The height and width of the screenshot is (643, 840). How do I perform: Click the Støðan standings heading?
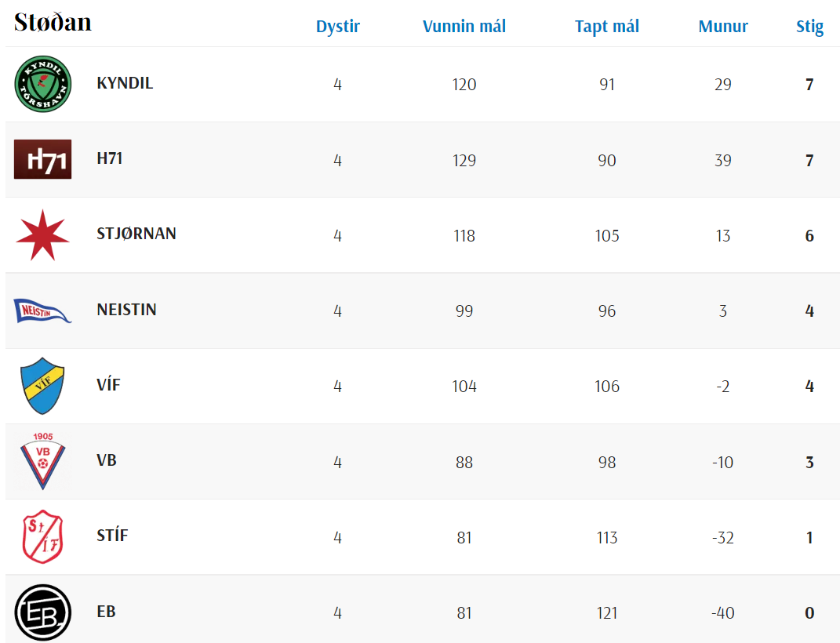pos(53,23)
